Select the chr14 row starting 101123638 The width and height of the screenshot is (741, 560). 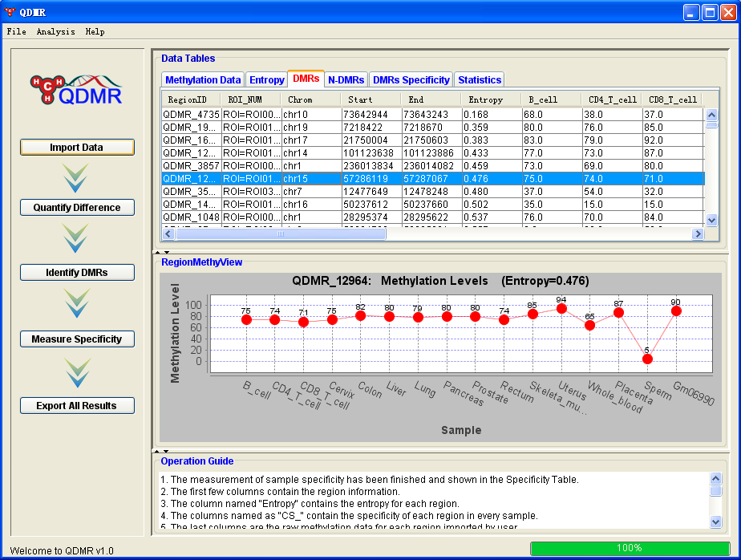coord(432,152)
